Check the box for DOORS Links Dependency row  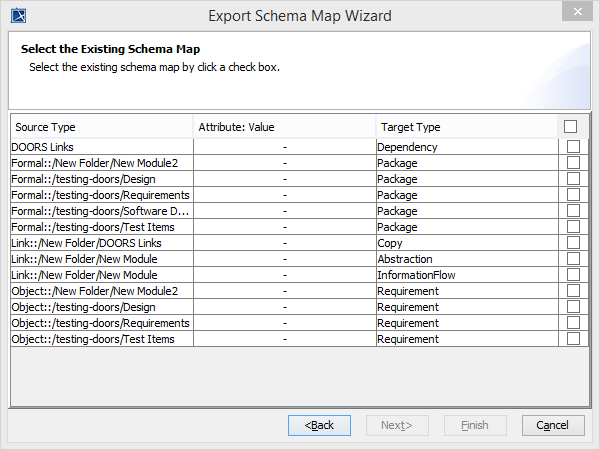click(x=573, y=147)
